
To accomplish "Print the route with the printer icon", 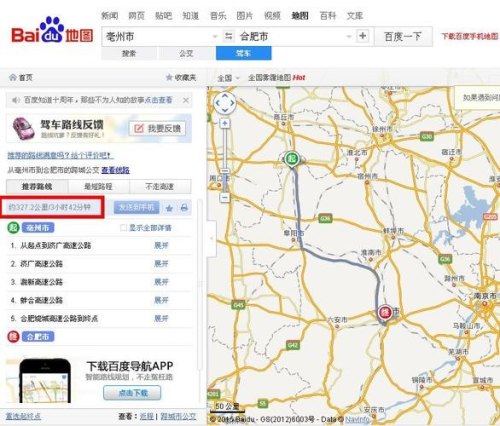I will [x=184, y=208].
